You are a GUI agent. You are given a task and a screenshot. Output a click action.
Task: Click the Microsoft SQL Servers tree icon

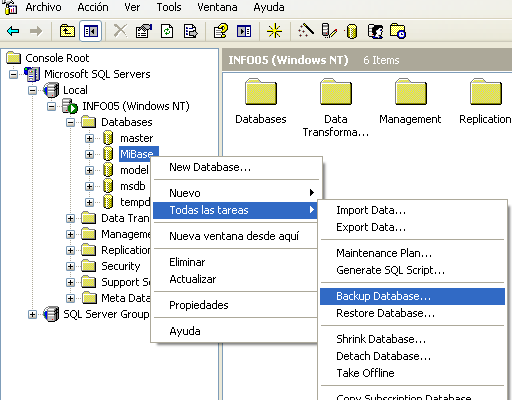[32, 74]
